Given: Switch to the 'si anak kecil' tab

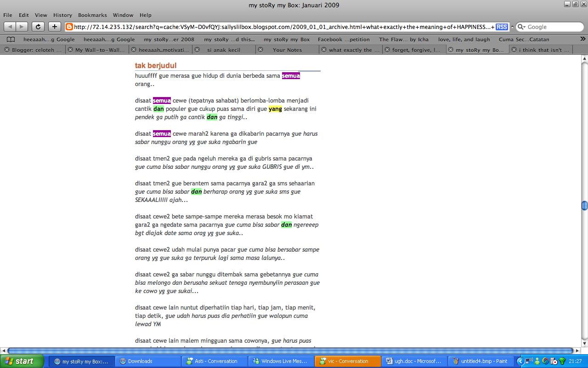Looking at the screenshot, I should pyautogui.click(x=223, y=50).
